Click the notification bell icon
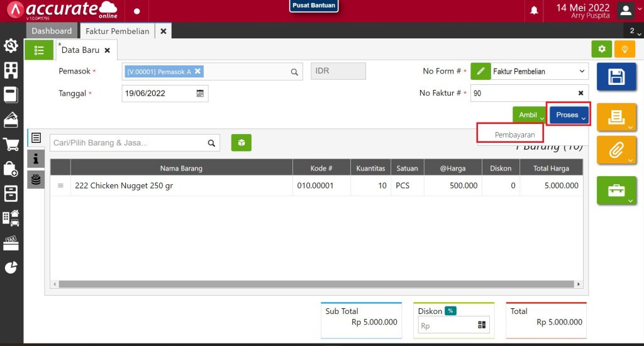The height and width of the screenshot is (346, 644). [x=534, y=11]
